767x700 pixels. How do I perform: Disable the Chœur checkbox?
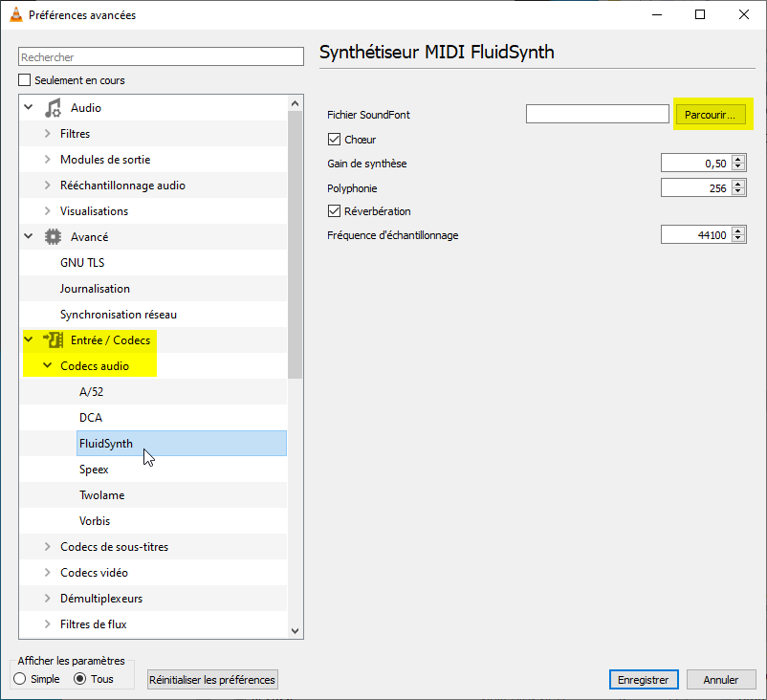point(334,140)
